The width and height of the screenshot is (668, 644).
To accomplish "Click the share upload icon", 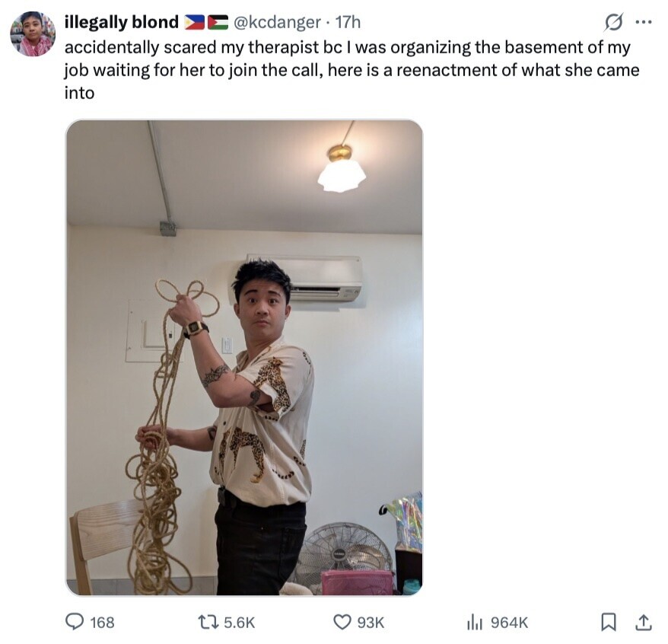I will click(644, 622).
